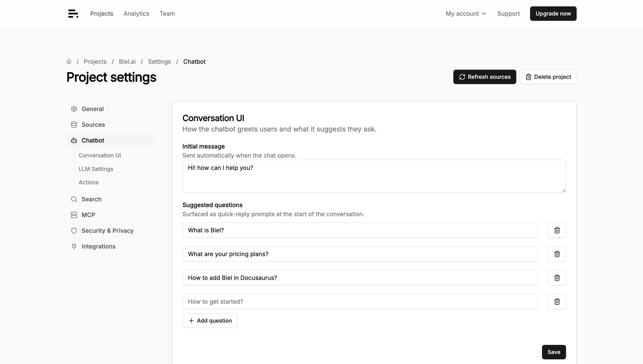Click the General gear icon in sidebar
Screen dimensions: 643x364
(x=74, y=109)
